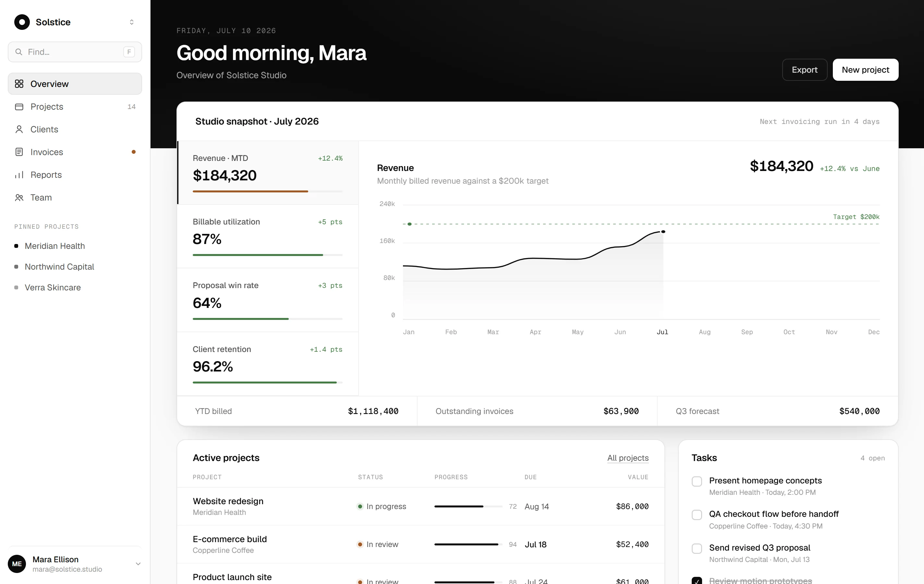Click the E-commerce build progress bar
Viewport: 924px width, 584px height.
coord(468,544)
